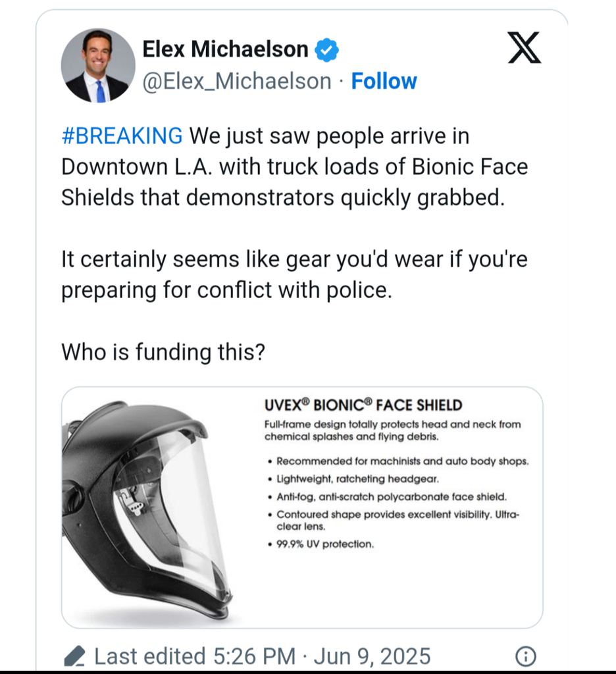Screen dimensions: 616x674
Task: Open the face shield product photo
Action: (148, 507)
